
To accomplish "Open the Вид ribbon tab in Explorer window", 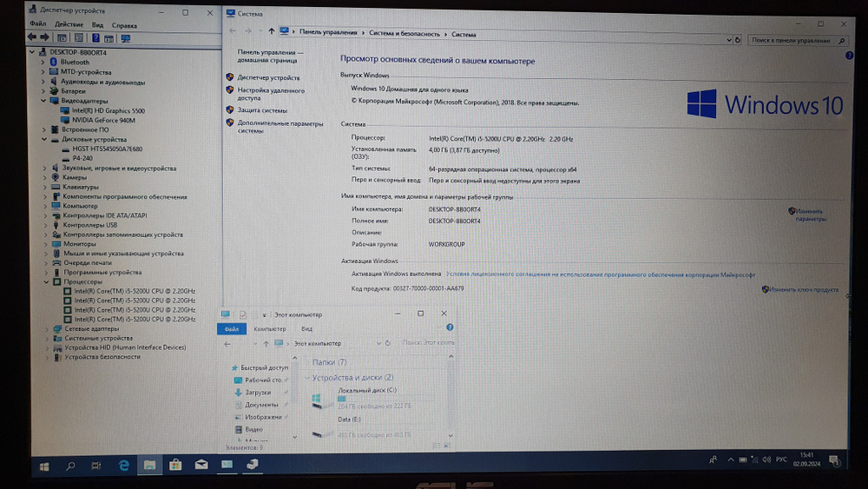I will pos(306,329).
